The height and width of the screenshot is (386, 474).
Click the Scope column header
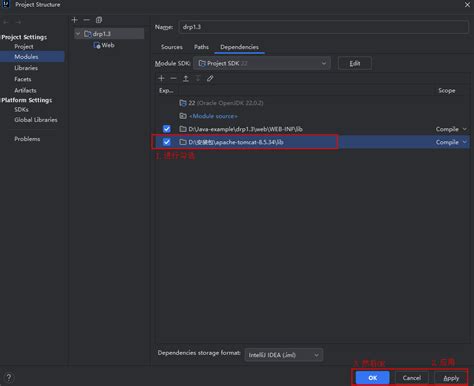[447, 91]
